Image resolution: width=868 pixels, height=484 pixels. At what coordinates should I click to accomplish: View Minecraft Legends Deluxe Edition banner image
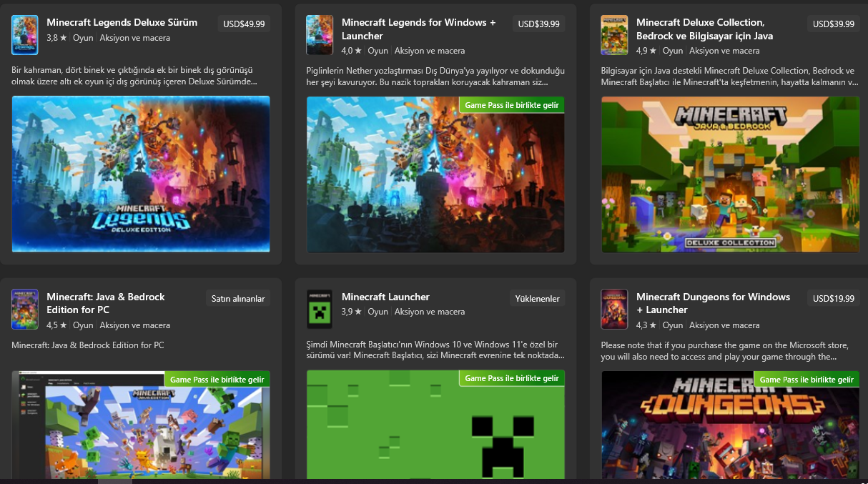[x=141, y=174]
